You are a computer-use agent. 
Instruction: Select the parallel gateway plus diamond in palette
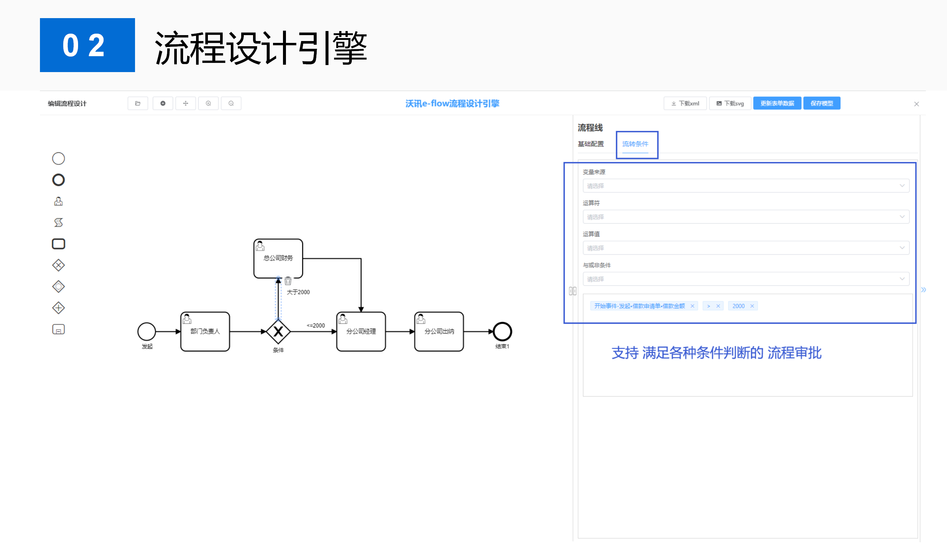tap(58, 308)
